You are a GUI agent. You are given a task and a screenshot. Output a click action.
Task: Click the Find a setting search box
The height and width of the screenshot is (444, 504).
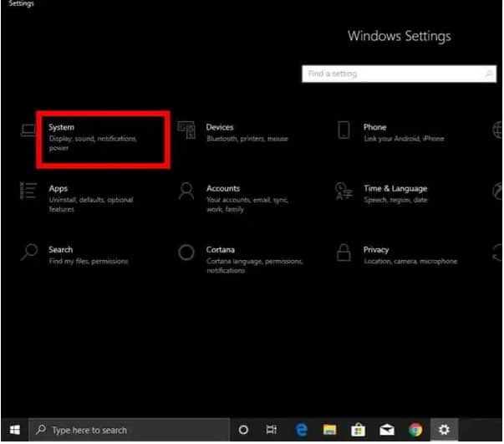[x=399, y=74]
